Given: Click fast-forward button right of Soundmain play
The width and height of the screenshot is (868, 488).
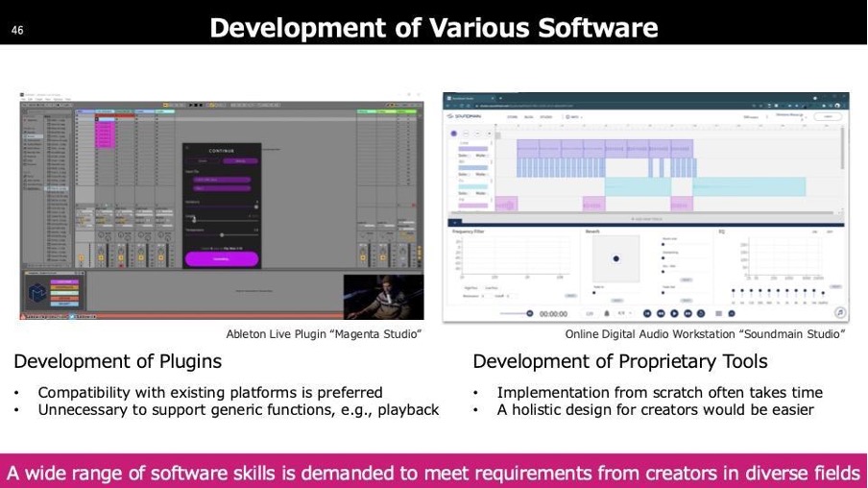Looking at the screenshot, I should 687,313.
